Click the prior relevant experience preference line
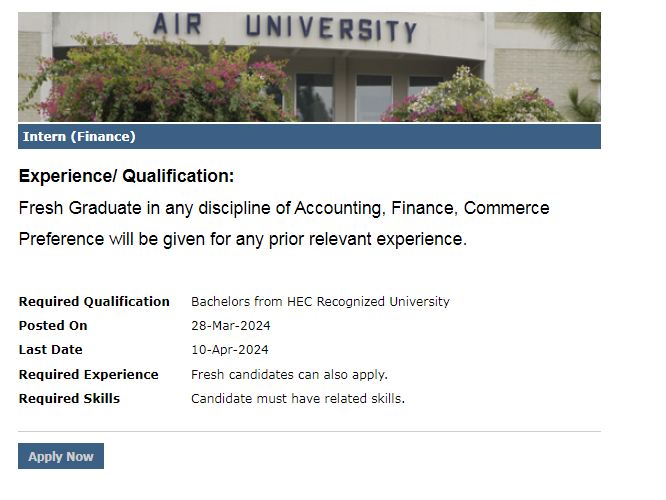The height and width of the screenshot is (500, 666). click(243, 239)
